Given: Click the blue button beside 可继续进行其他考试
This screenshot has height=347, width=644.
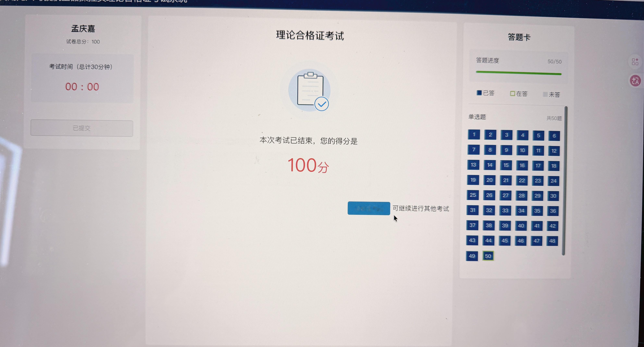Looking at the screenshot, I should click(369, 208).
